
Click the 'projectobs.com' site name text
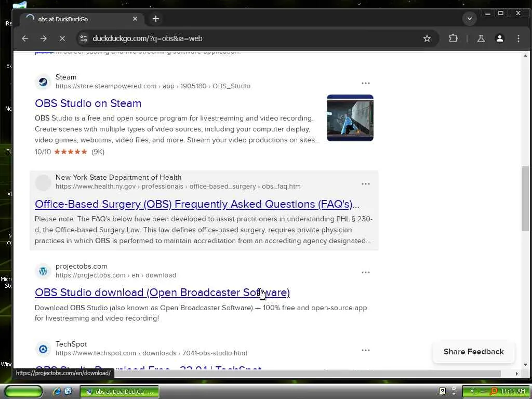[x=82, y=267]
